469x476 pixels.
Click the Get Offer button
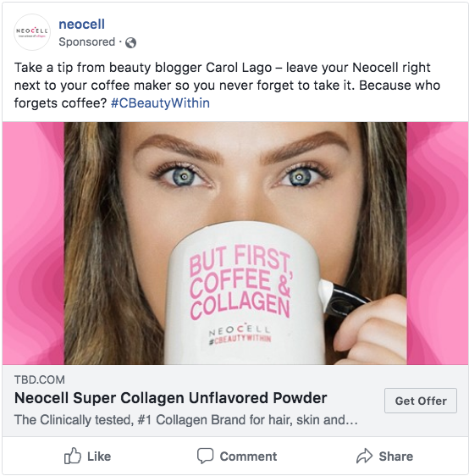(x=421, y=401)
